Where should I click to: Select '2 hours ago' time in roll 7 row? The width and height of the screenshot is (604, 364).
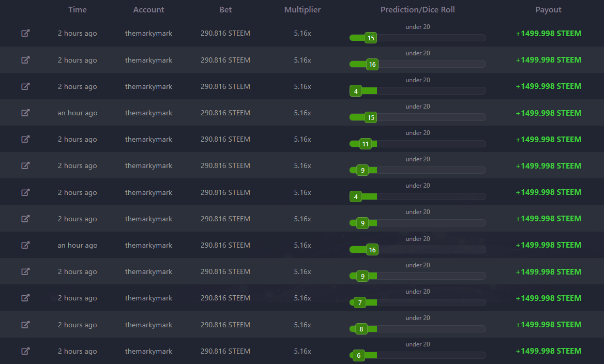click(78, 298)
